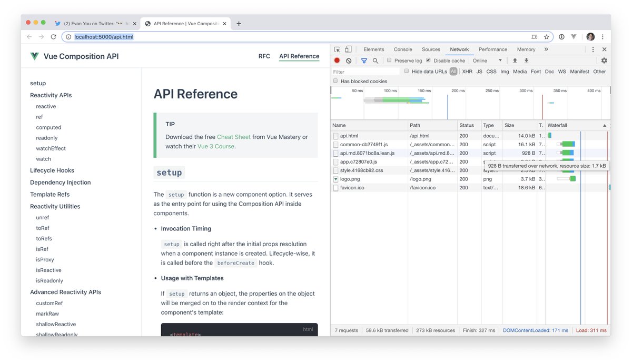The image size is (632, 364).
Task: Open the user profile avatar
Action: (590, 37)
